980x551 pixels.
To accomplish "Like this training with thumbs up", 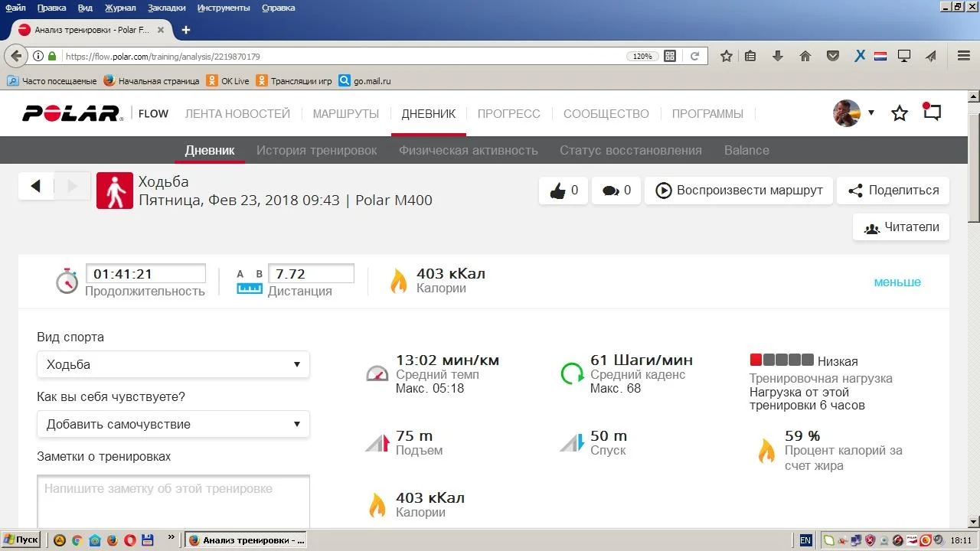I will click(x=563, y=191).
